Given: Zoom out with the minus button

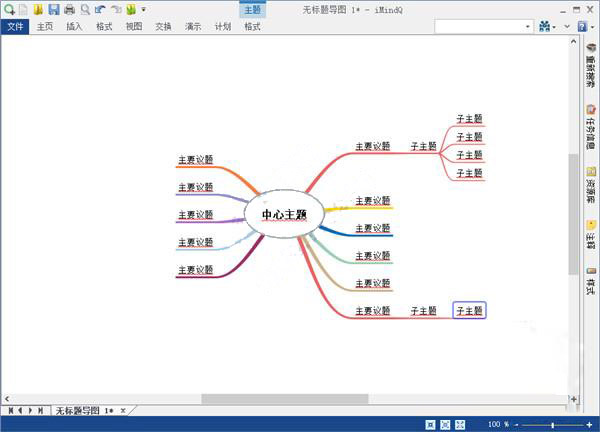Looking at the screenshot, I should coord(516,425).
